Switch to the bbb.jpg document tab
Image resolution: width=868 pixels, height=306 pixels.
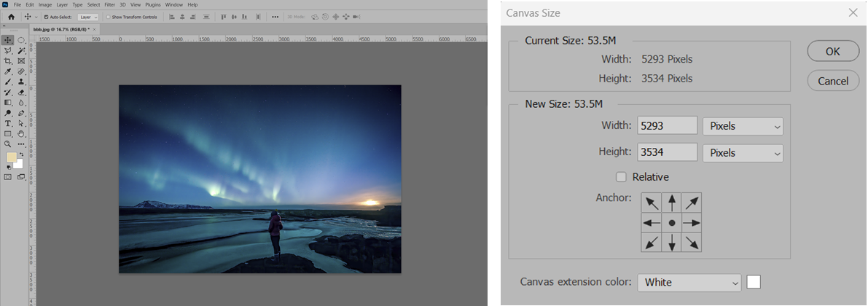(60, 28)
